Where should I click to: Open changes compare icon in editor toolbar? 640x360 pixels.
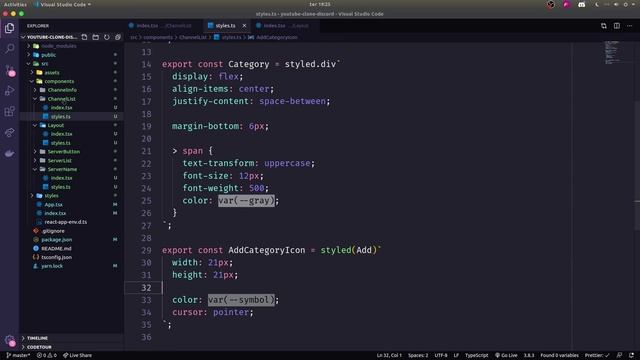coord(604,26)
